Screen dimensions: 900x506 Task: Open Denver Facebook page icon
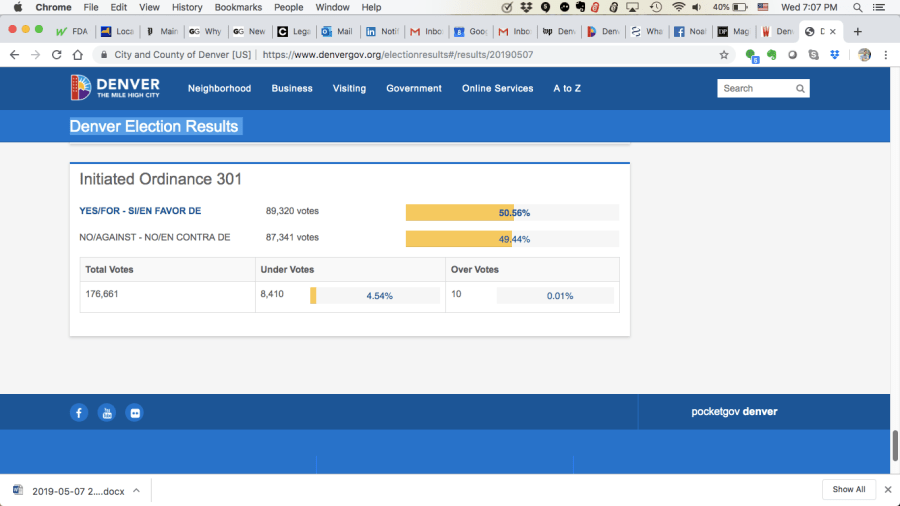point(79,412)
